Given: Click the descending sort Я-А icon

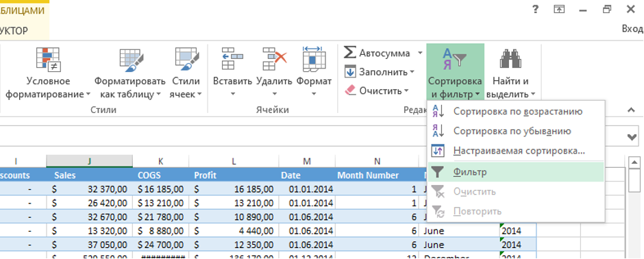Looking at the screenshot, I should (438, 131).
